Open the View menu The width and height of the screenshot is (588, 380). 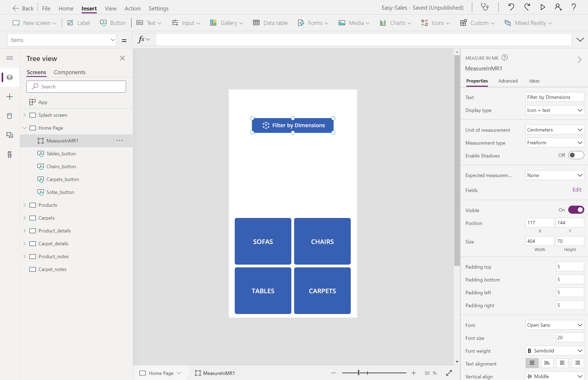[x=110, y=8]
